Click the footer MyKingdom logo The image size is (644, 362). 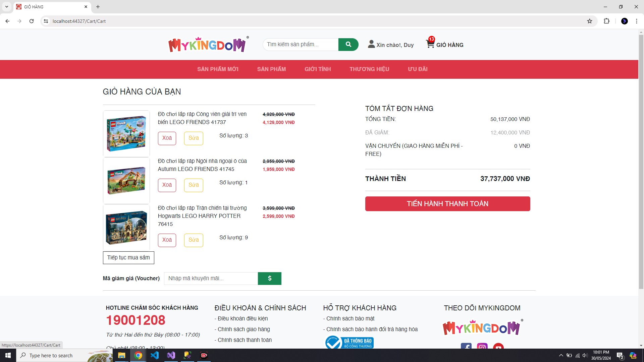(x=482, y=327)
